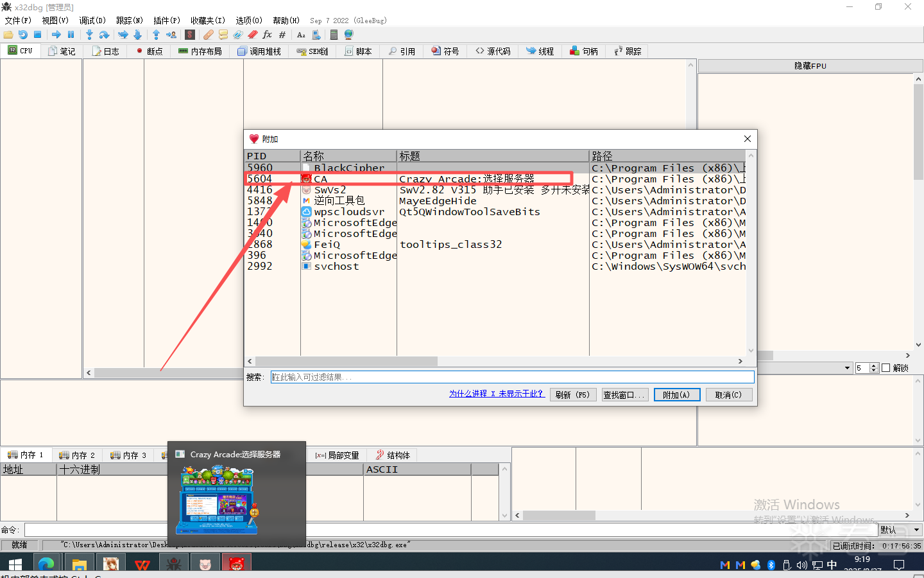The height and width of the screenshot is (578, 924).
Task: Click the Trace Into toolbar icon
Action: point(123,35)
